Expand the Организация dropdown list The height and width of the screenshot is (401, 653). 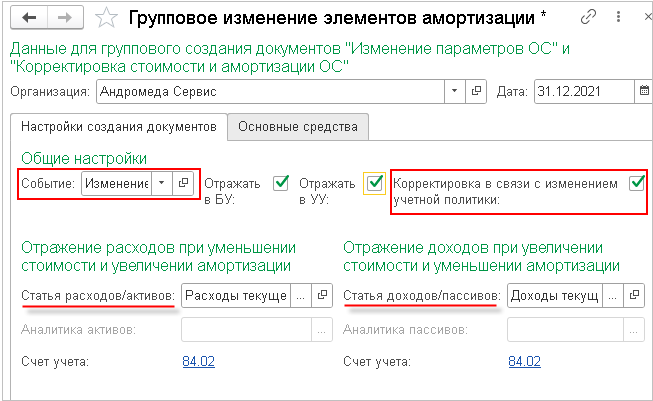tap(455, 91)
